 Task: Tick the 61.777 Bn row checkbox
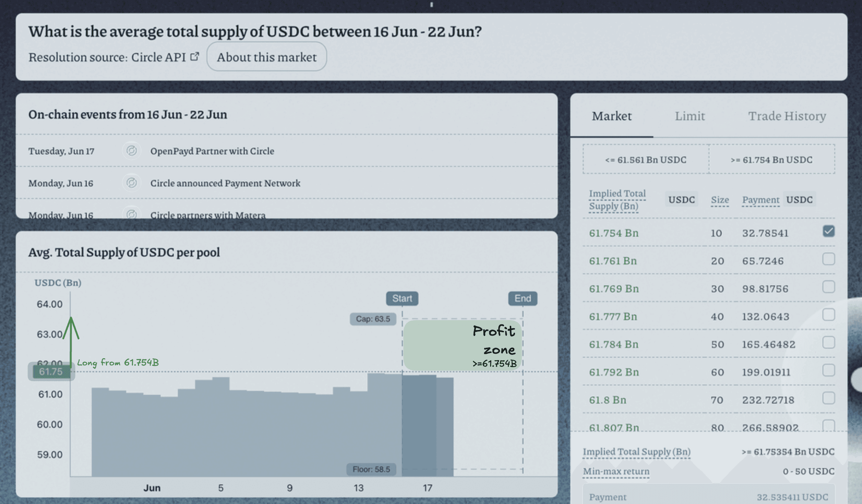(x=828, y=315)
